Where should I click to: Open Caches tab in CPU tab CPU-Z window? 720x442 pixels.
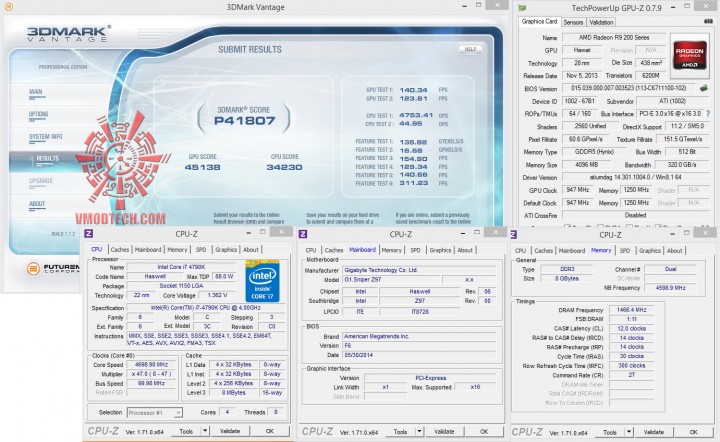click(120, 250)
